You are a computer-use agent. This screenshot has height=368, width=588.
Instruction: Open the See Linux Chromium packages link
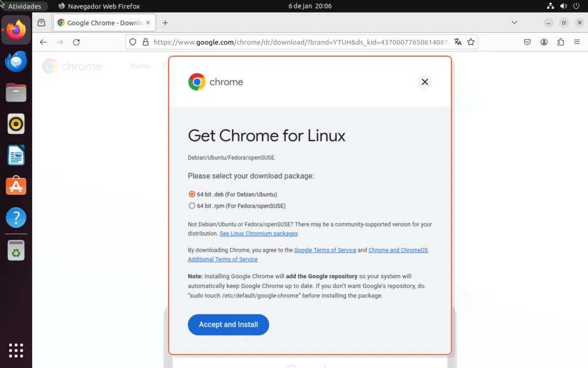[x=258, y=233]
